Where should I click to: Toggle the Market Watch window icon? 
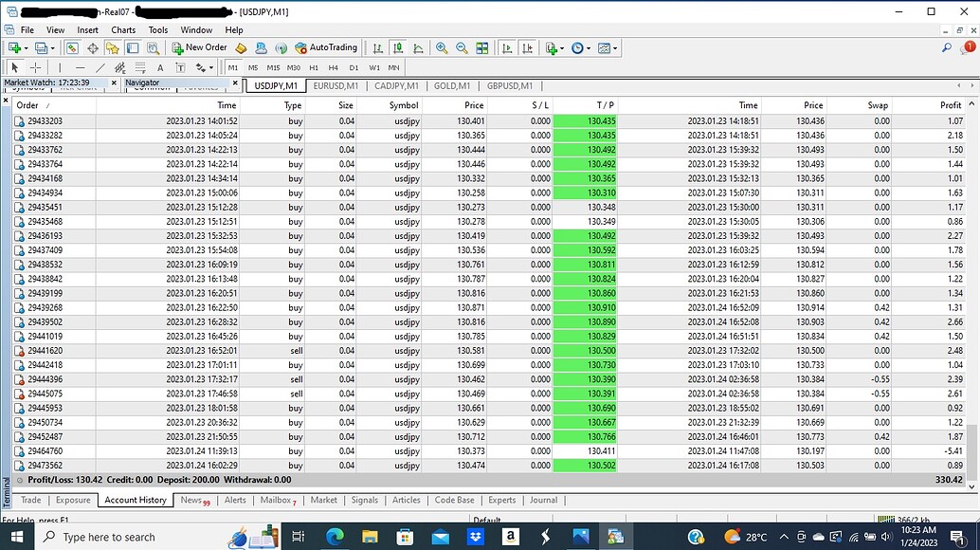tap(72, 48)
